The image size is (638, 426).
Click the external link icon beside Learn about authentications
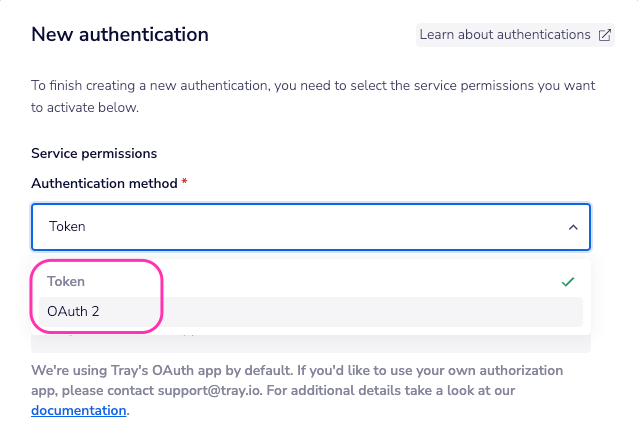[x=604, y=35]
